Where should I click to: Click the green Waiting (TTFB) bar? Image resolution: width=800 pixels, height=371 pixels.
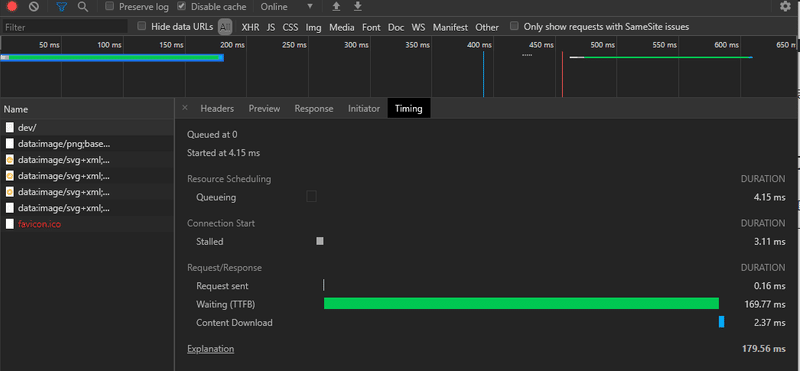click(521, 304)
